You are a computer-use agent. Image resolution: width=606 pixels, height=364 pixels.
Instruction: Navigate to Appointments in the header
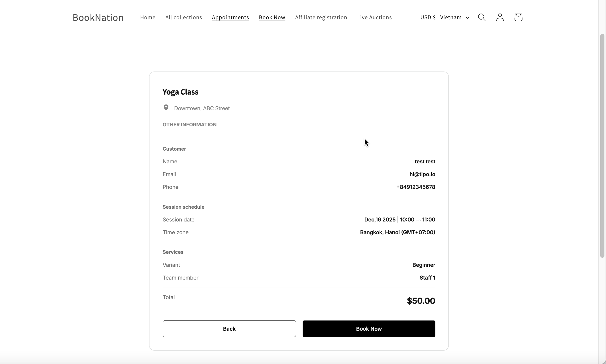(x=230, y=17)
